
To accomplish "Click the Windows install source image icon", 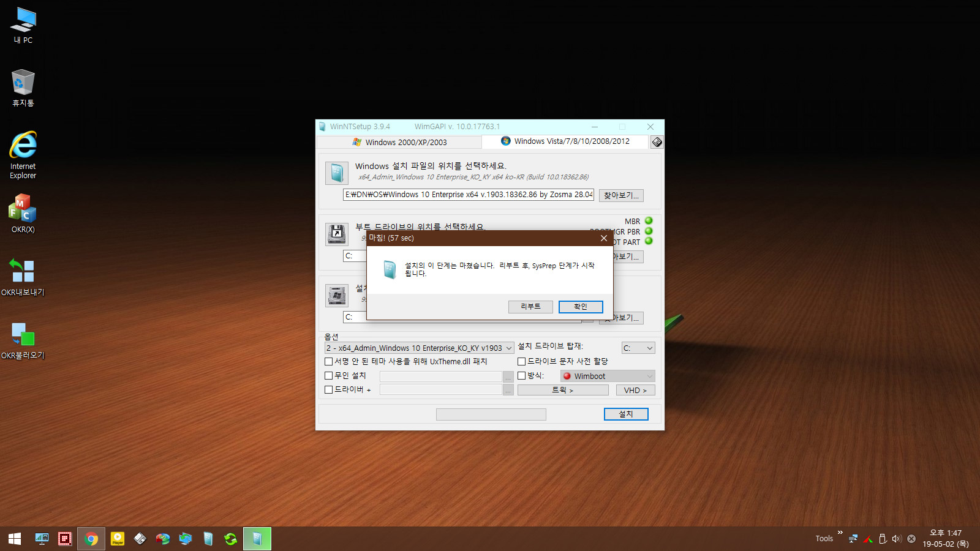I will point(337,173).
